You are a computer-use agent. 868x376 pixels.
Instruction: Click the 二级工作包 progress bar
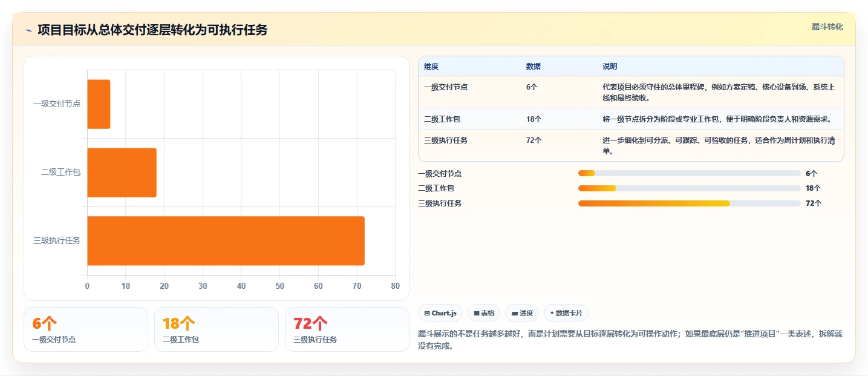[x=690, y=188]
